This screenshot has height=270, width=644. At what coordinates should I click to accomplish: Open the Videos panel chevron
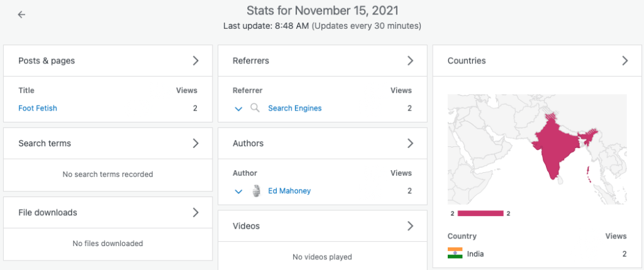(410, 225)
